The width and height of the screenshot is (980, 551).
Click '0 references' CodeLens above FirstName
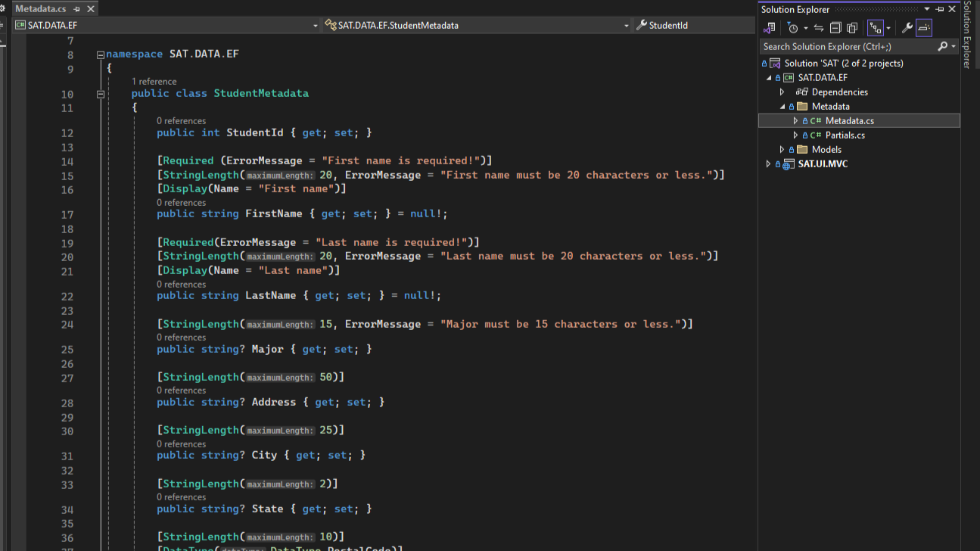[x=181, y=202]
